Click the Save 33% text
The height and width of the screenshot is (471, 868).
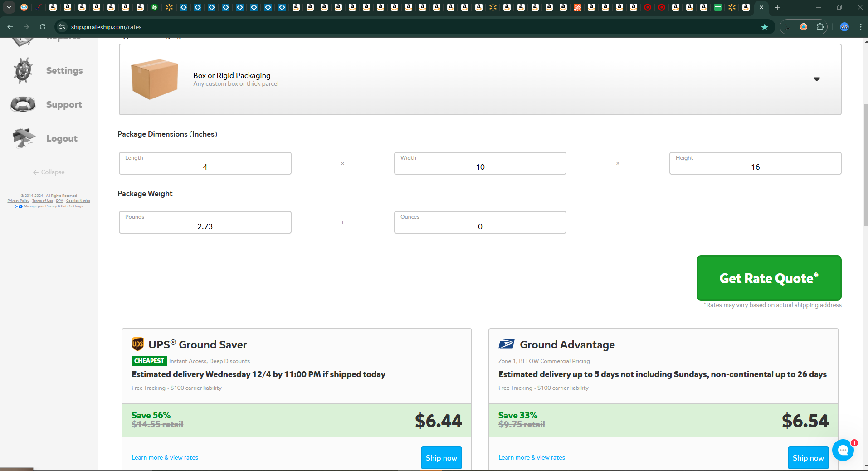(x=518, y=415)
